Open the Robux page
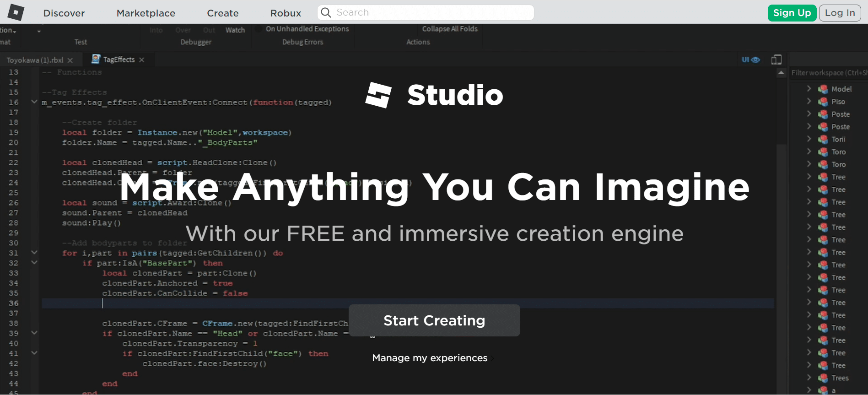This screenshot has width=868, height=395. (286, 13)
